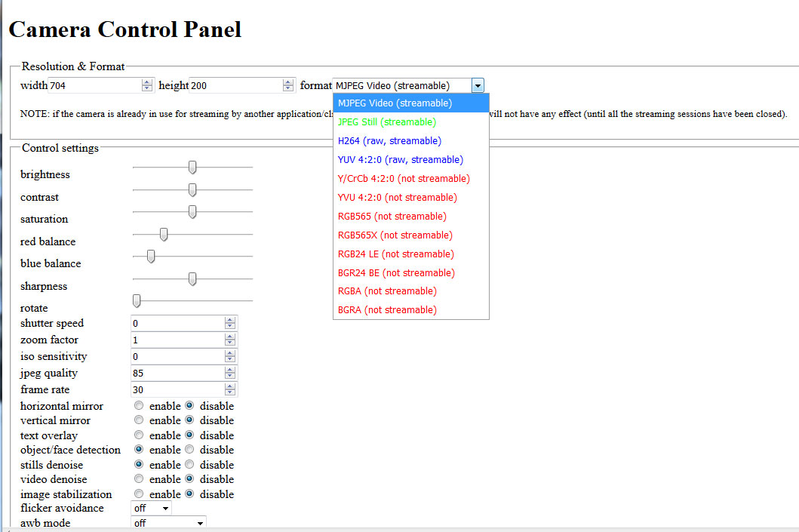Open the awb mode dropdown
The width and height of the screenshot is (799, 532).
tap(169, 523)
